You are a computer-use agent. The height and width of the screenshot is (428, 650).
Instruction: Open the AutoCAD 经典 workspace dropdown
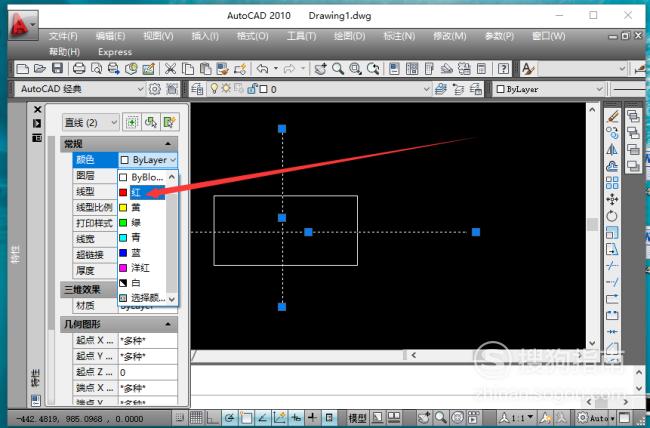pos(80,89)
